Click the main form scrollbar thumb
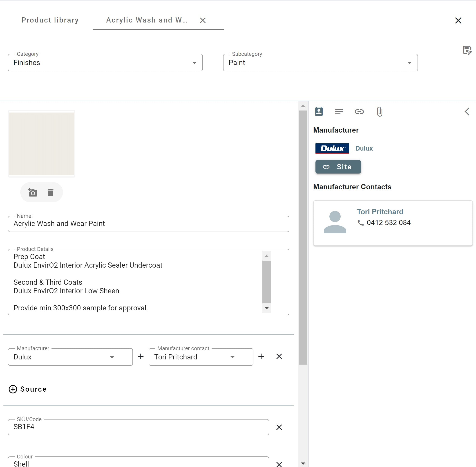476x467 pixels. coord(303,237)
